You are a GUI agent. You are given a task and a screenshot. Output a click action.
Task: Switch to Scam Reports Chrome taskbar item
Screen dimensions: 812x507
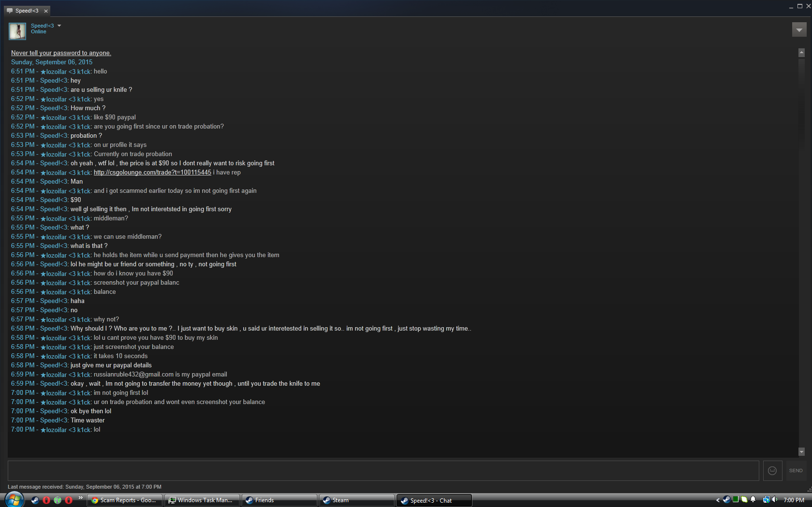pos(125,500)
